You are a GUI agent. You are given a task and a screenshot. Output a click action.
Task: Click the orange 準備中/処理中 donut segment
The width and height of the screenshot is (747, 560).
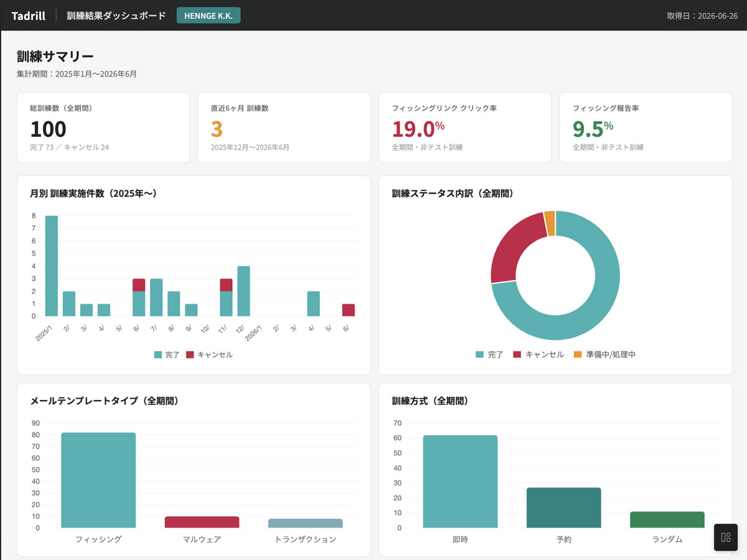550,223
